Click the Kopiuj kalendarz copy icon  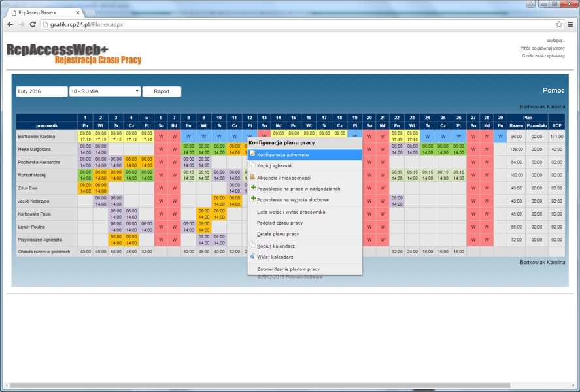point(253,246)
